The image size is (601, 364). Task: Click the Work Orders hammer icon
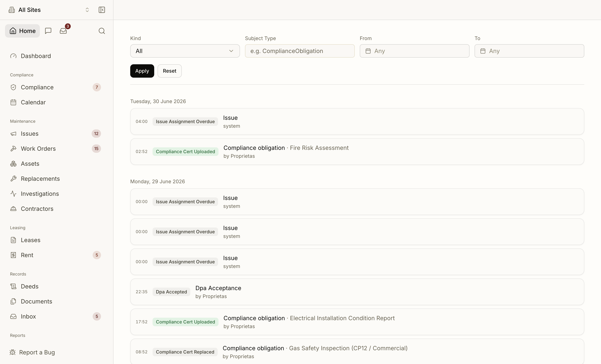pyautogui.click(x=13, y=149)
